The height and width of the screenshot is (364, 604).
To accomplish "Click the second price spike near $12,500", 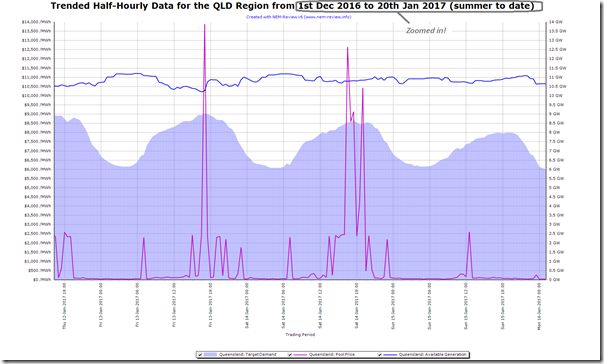I will 347,48.
